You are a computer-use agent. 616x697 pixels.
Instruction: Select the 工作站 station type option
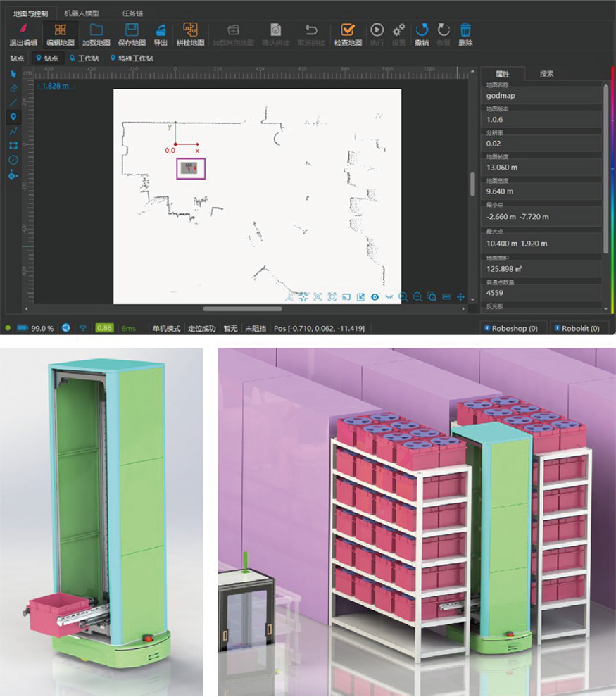pos(84,58)
